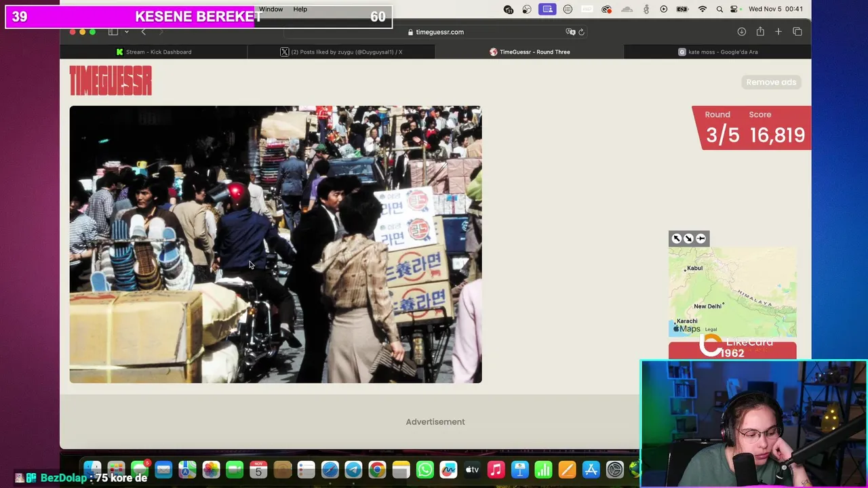Open FaceTime from the dock
Image resolution: width=868 pixels, height=488 pixels.
pos(235,469)
